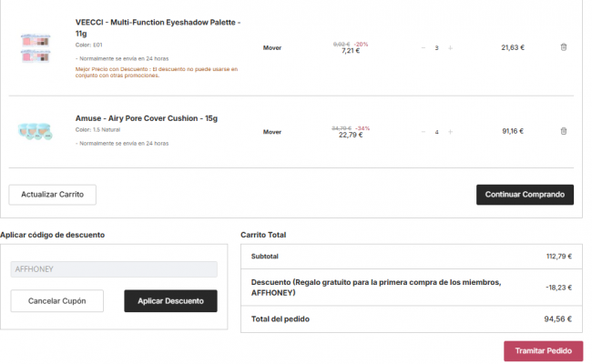The height and width of the screenshot is (364, 592).
Task: Click the VEECCI quantity number field
Action: [x=437, y=47]
